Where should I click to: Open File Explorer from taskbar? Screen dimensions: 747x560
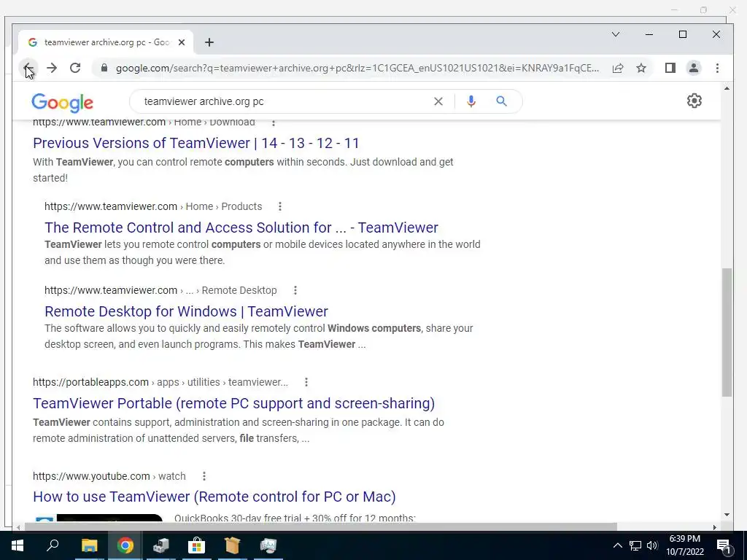89,545
